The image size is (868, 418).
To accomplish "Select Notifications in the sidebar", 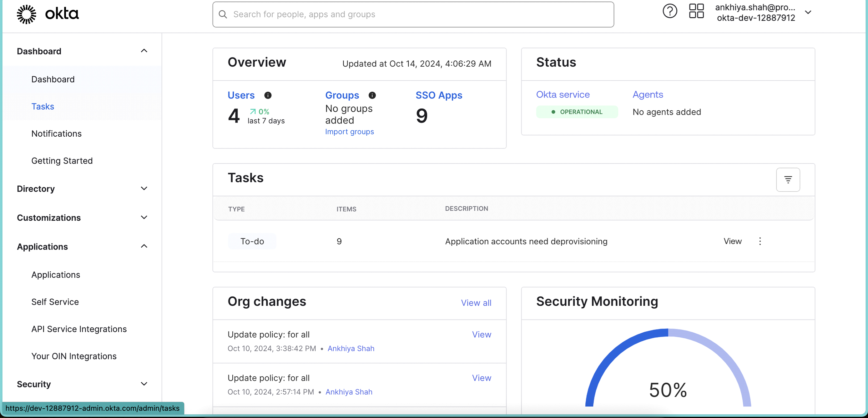I will coord(56,133).
